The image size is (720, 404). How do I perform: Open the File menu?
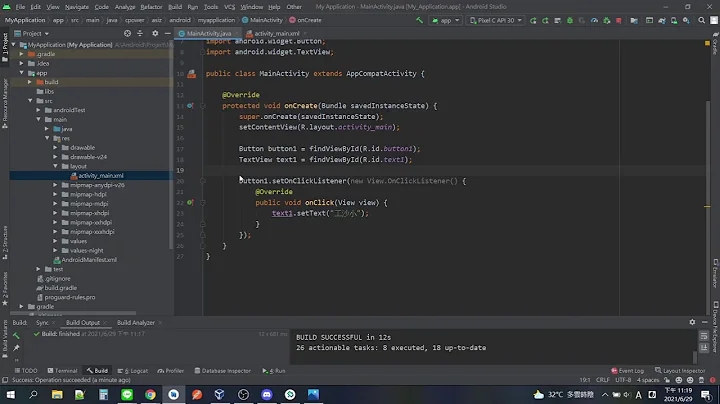coord(20,7)
